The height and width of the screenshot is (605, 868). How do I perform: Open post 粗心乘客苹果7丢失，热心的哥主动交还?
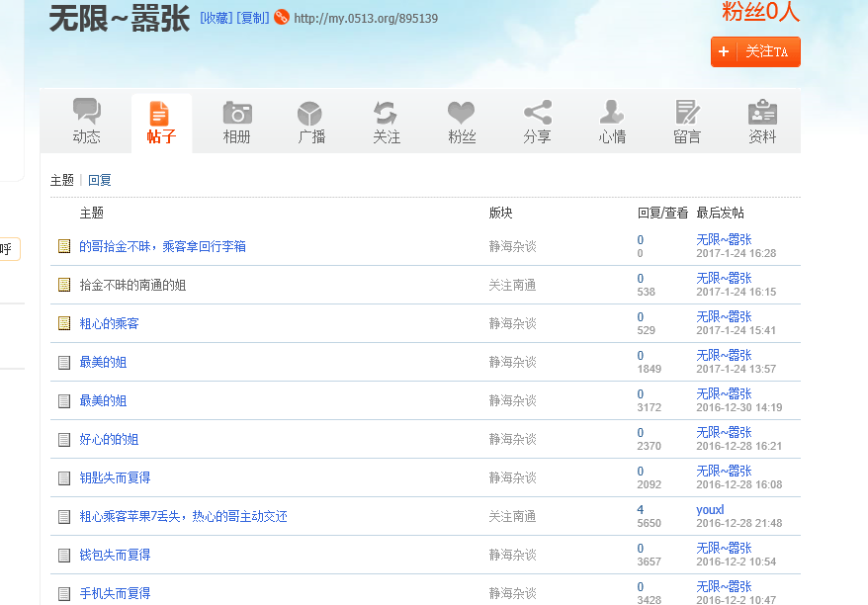coord(183,516)
